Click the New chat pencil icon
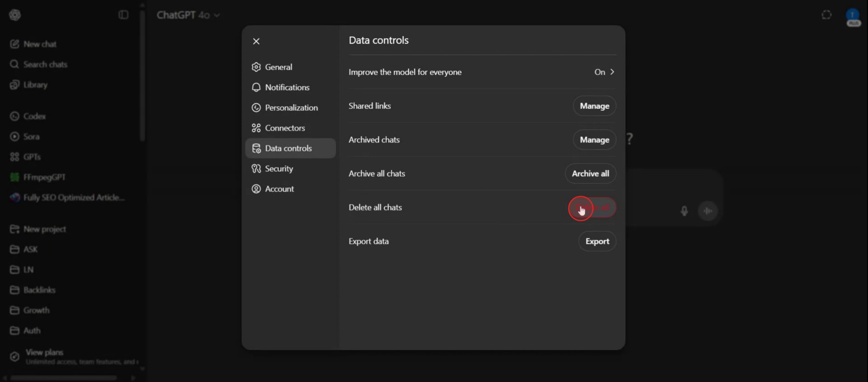This screenshot has width=868, height=382. tap(14, 44)
